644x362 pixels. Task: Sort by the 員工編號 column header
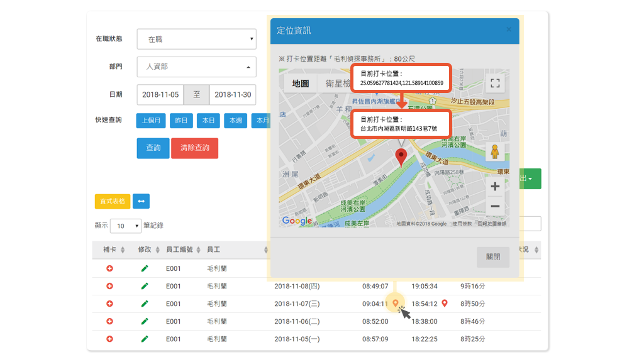click(x=183, y=250)
